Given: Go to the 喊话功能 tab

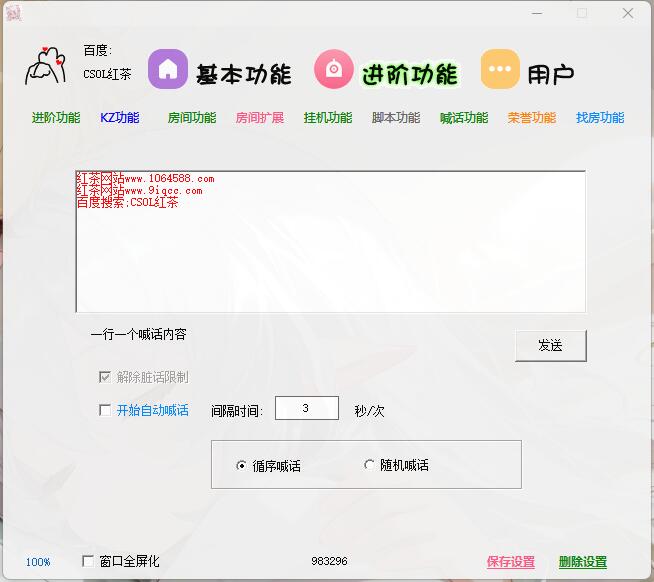Looking at the screenshot, I should click(464, 118).
